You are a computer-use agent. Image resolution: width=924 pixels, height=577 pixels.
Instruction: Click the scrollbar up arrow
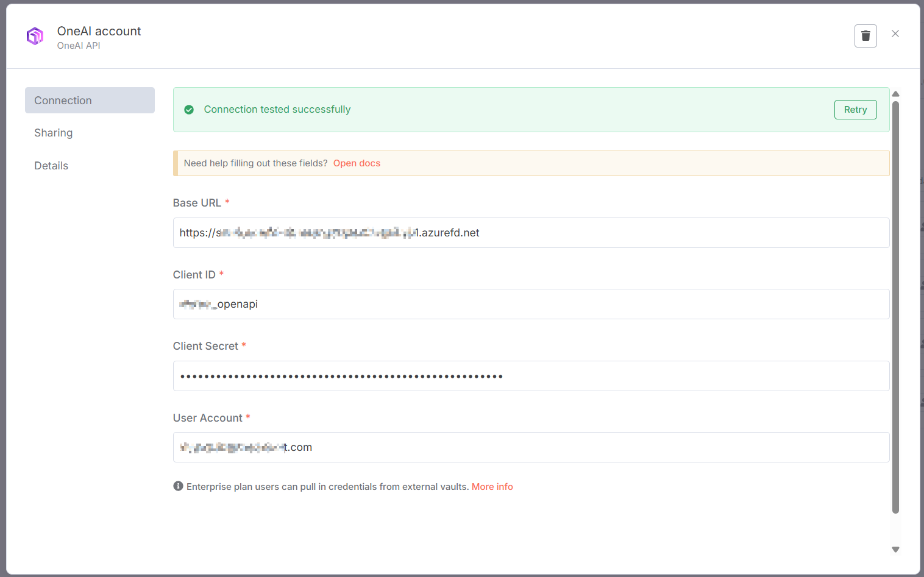coord(895,94)
